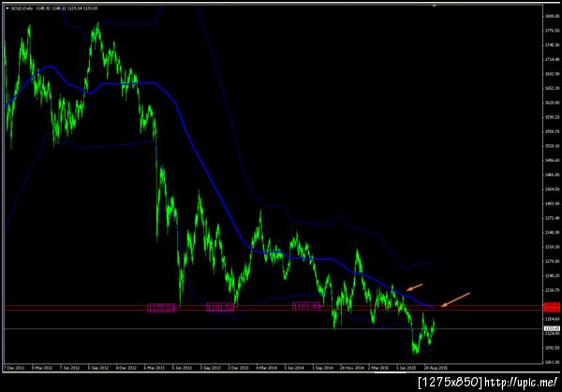Select the middle magenta price label
The height and width of the screenshot is (392, 562).
pos(220,307)
